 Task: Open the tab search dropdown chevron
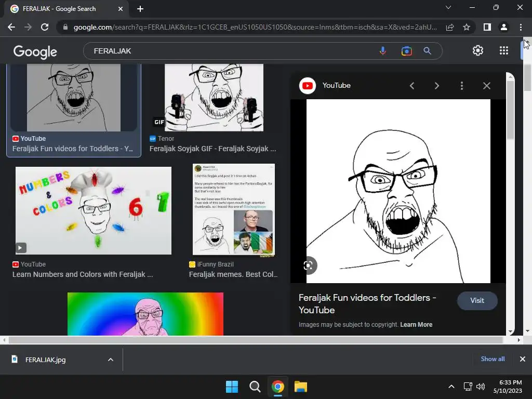[448, 7]
